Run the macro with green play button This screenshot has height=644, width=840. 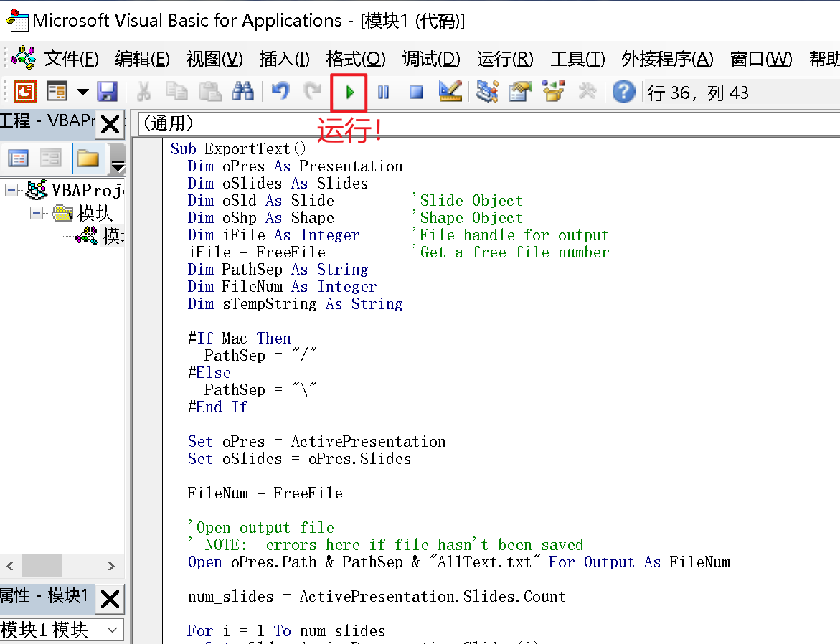click(349, 92)
